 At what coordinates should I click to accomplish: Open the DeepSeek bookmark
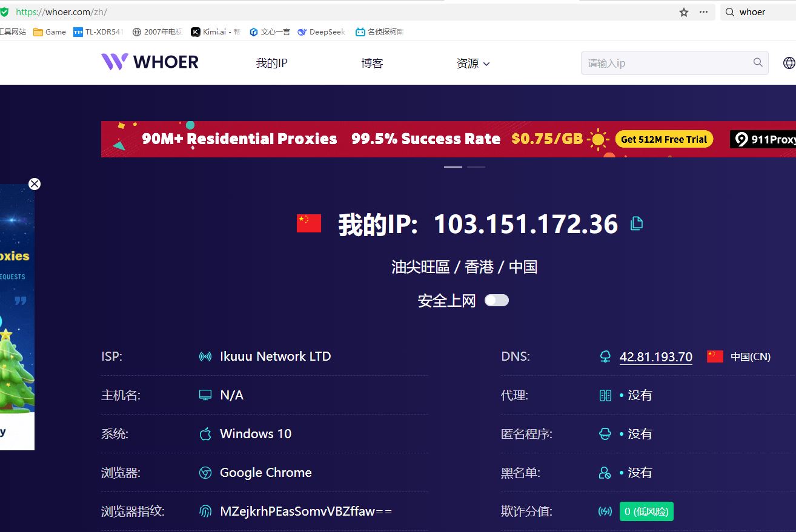[322, 32]
